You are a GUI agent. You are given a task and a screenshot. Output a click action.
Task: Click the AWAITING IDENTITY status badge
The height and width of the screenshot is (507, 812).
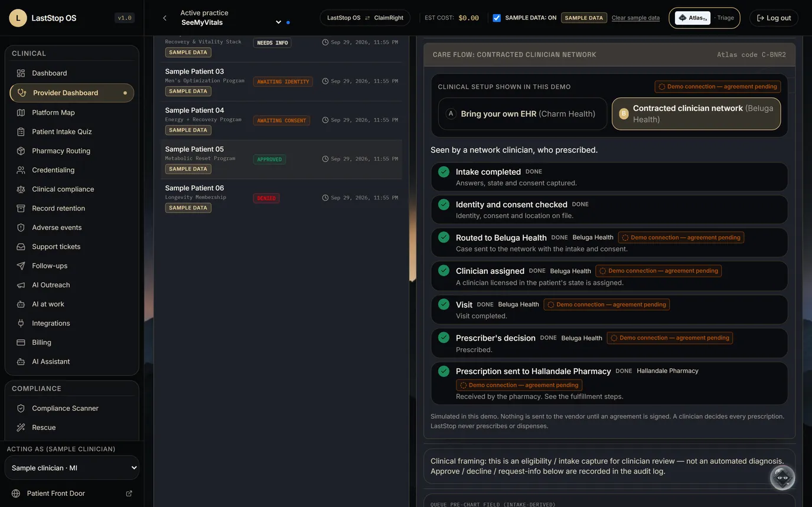tap(283, 81)
